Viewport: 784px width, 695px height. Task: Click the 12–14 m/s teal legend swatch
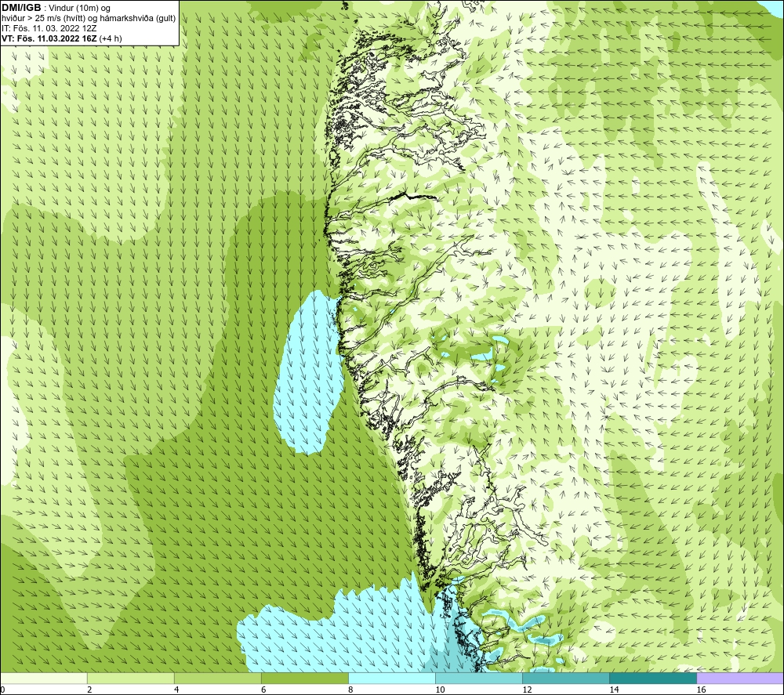click(x=566, y=679)
